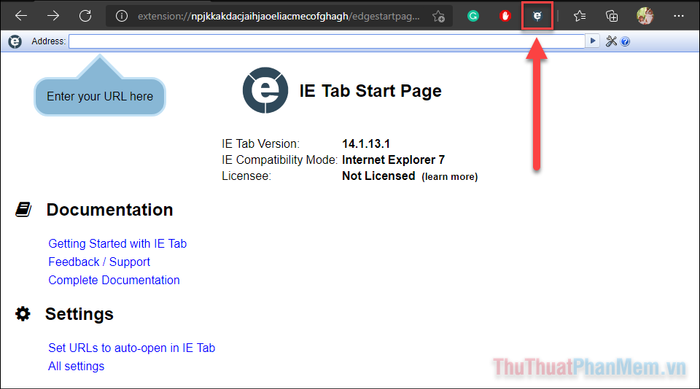Click the IE Compatibility Mode label

click(x=279, y=160)
